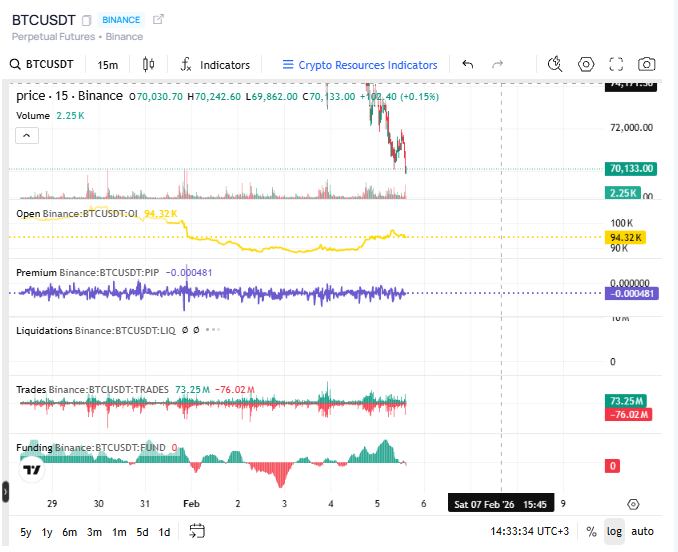The width and height of the screenshot is (678, 552).
Task: Click the 94.32 K open interest label
Action: point(625,238)
